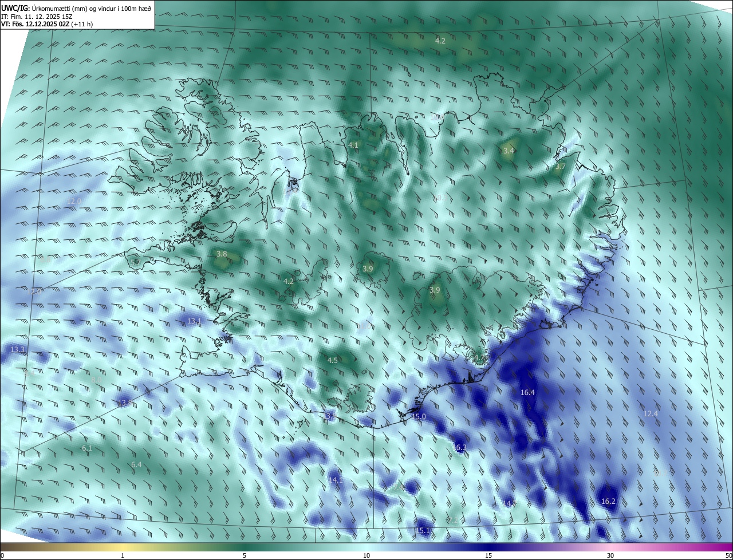Click the 3.7 value label
The image size is (733, 560).
[560, 166]
